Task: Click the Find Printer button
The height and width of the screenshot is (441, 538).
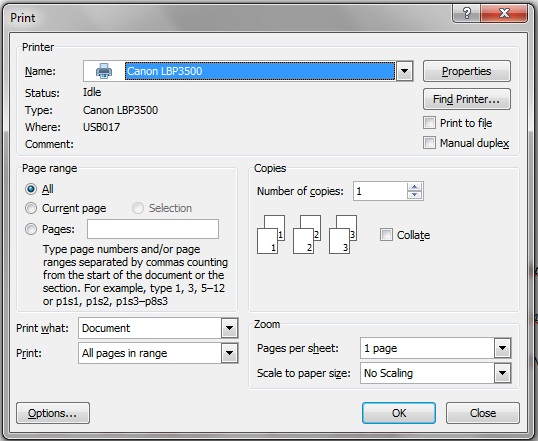Action: pos(467,99)
